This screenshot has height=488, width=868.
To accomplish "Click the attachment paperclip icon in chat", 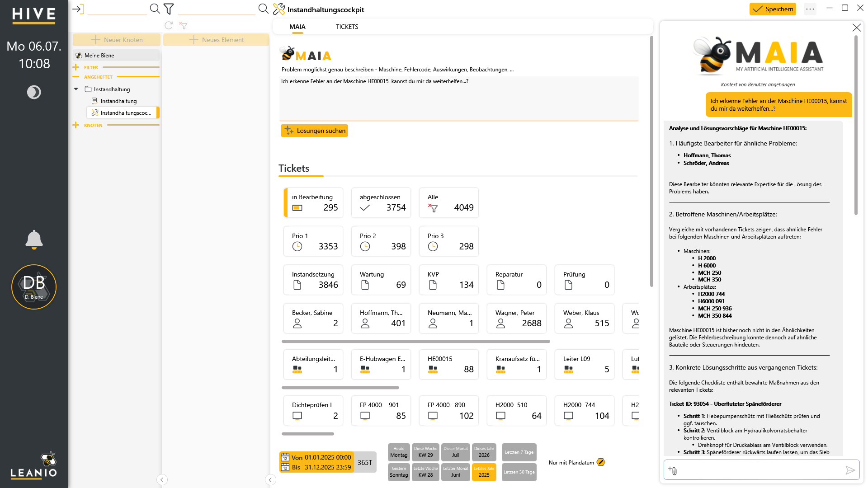I will point(672,470).
